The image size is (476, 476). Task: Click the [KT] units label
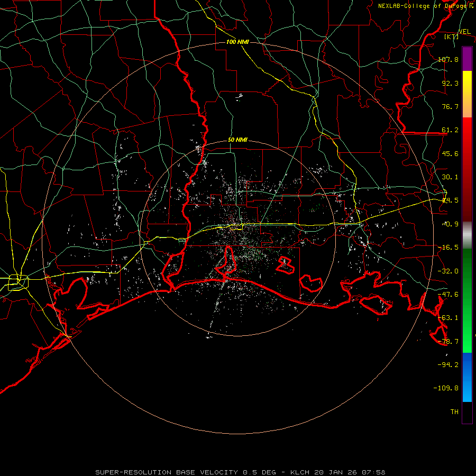pyautogui.click(x=452, y=36)
